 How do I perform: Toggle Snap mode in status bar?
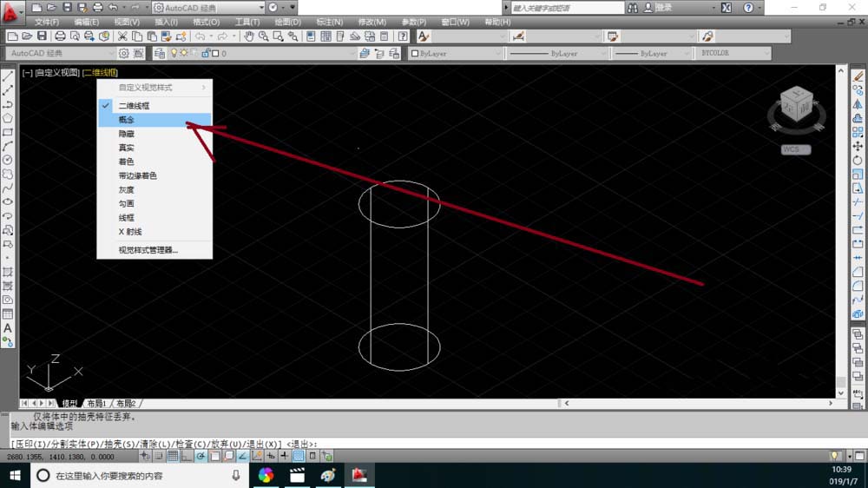(x=158, y=457)
